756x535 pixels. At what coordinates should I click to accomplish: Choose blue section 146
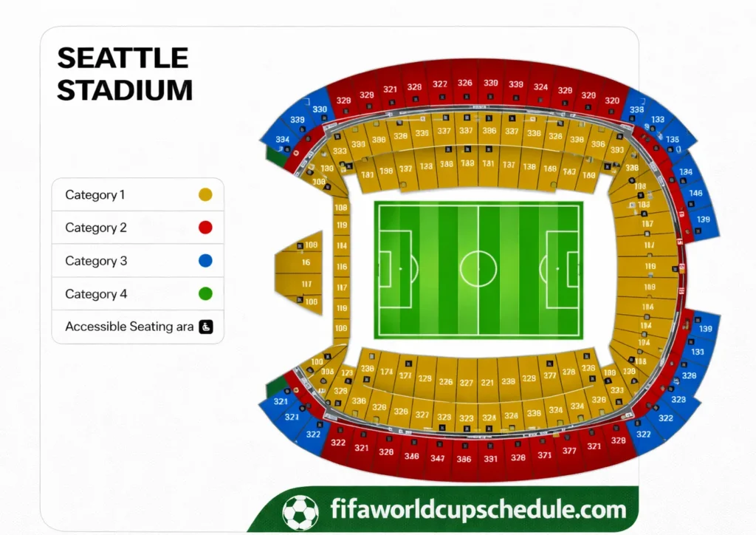pyautogui.click(x=695, y=194)
